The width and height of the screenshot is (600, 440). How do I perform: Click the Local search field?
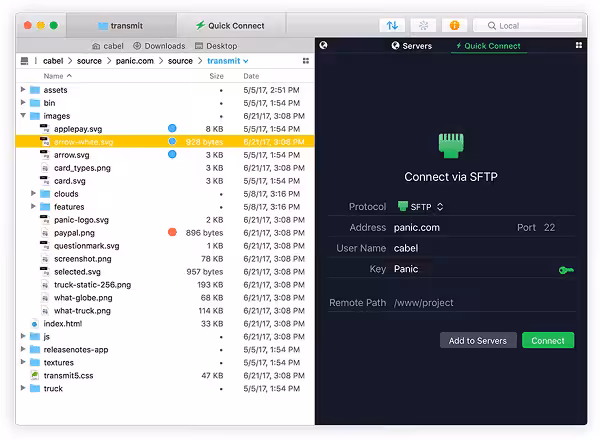point(528,26)
